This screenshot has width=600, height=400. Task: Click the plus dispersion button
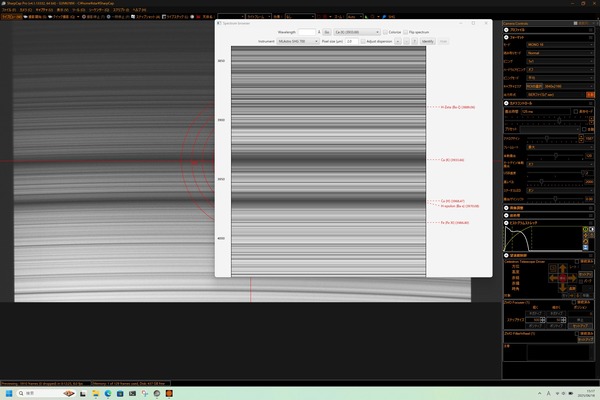pos(398,41)
